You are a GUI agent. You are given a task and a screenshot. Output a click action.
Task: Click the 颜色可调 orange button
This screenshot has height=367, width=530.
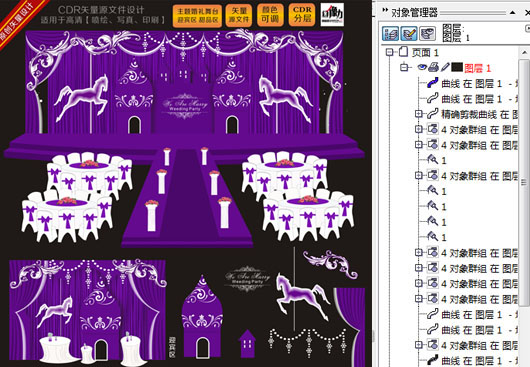pos(270,16)
